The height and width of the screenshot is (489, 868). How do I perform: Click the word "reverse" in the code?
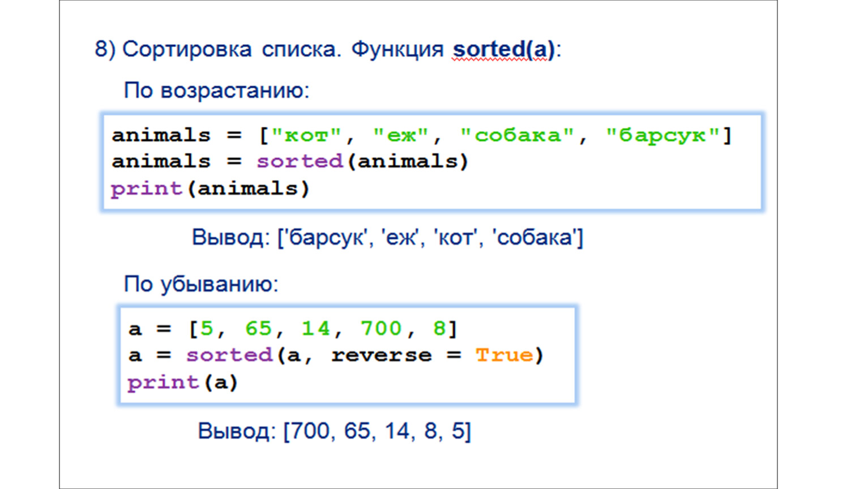(x=381, y=356)
